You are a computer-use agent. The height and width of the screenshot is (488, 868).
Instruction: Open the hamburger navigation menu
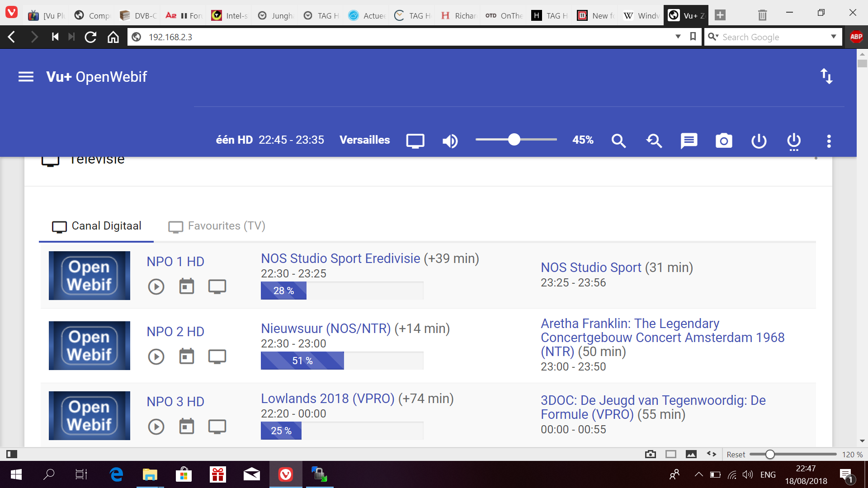coord(26,77)
